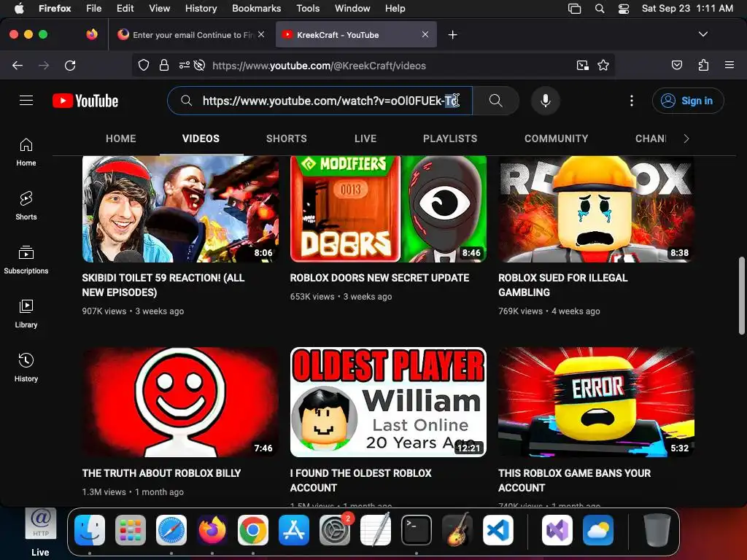Open History in the sidebar
Screen dimensions: 747x560
click(26, 367)
